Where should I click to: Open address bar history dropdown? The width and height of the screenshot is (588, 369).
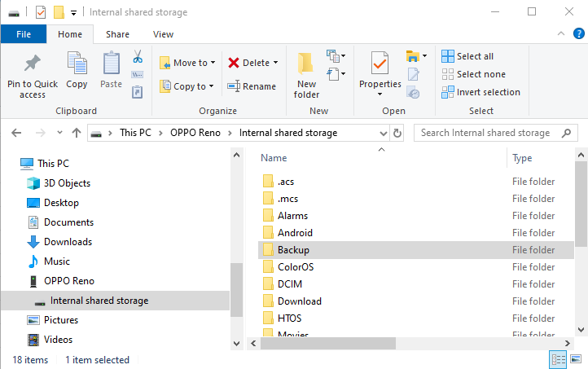click(383, 133)
